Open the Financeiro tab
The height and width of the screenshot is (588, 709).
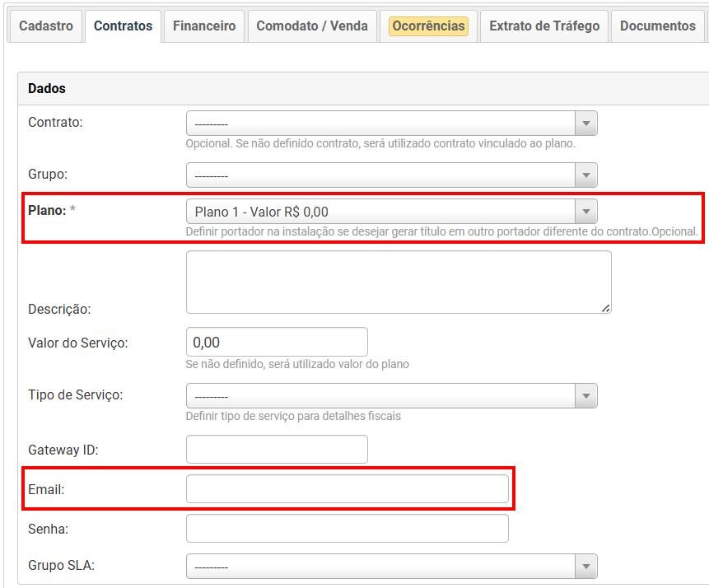(203, 26)
